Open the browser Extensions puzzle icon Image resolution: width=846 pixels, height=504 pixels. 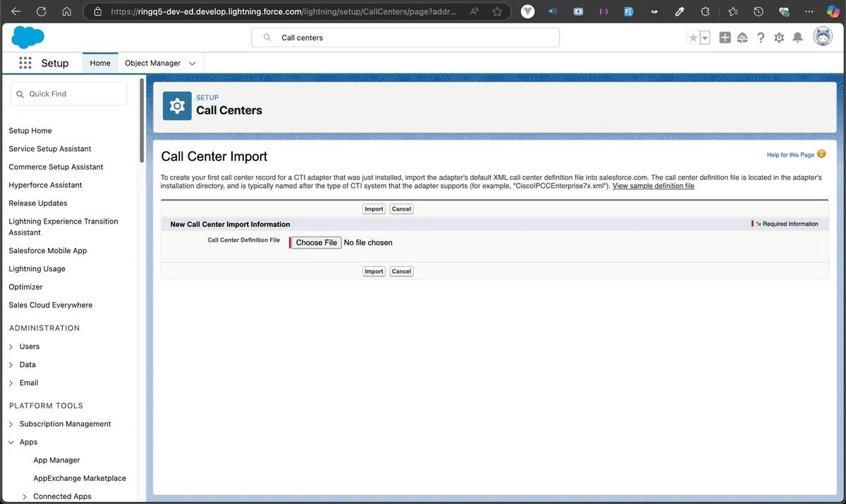click(x=705, y=11)
